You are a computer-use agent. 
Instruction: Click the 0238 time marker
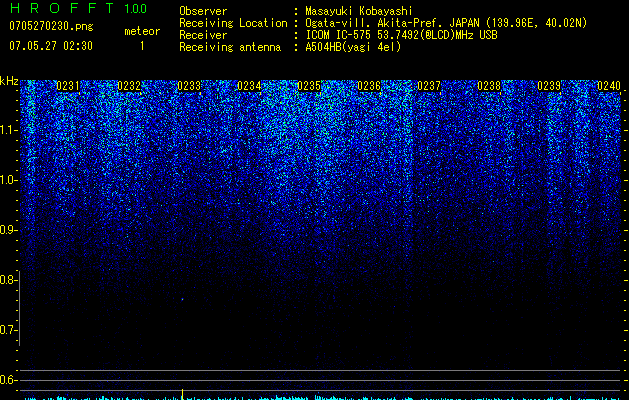click(489, 86)
